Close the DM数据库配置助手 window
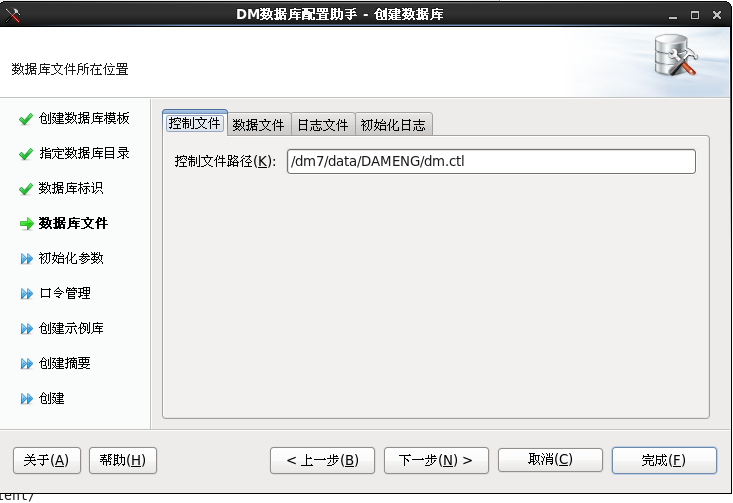Image resolution: width=733 pixels, height=503 pixels. [x=717, y=15]
